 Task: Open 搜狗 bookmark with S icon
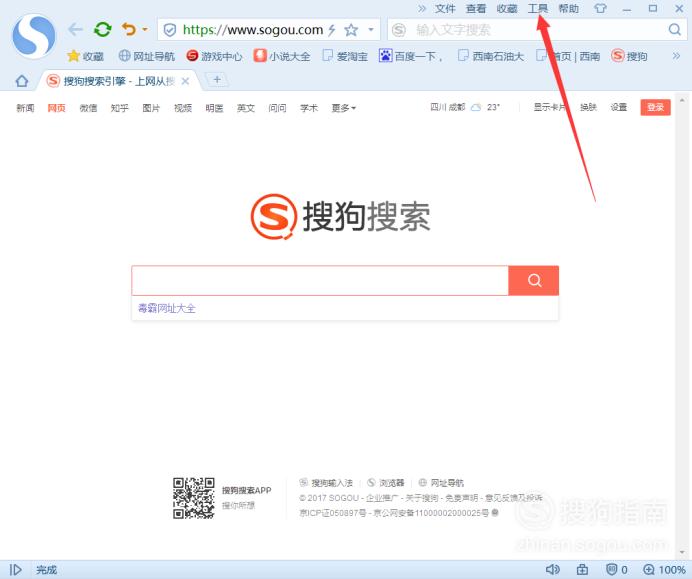pos(629,56)
